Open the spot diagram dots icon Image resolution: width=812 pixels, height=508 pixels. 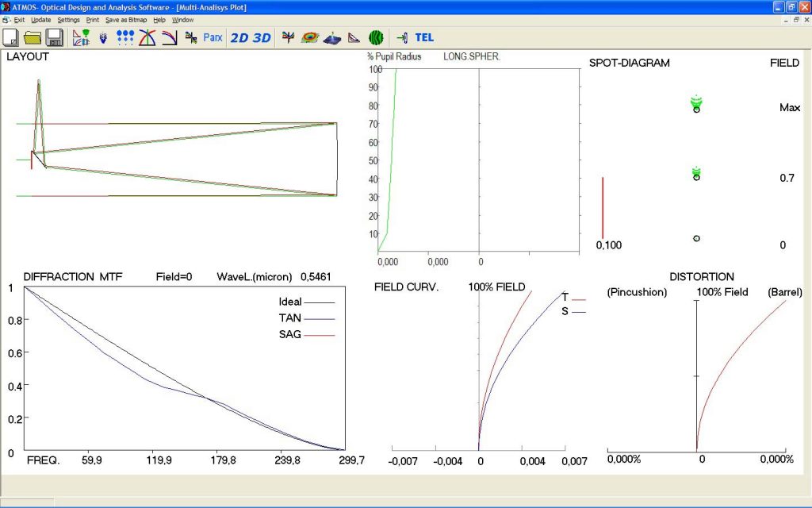(x=125, y=37)
